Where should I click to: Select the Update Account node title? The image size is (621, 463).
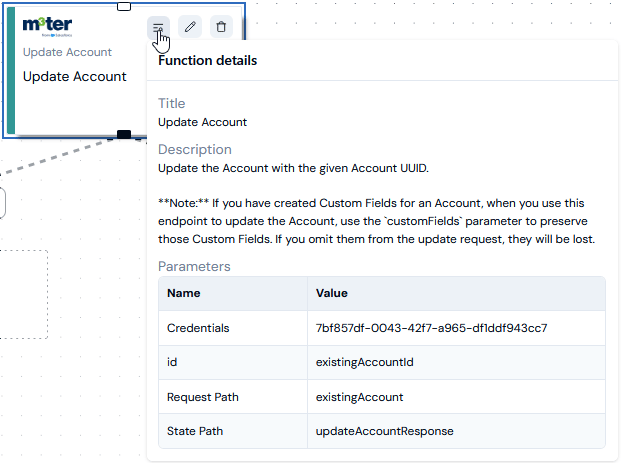click(74, 76)
